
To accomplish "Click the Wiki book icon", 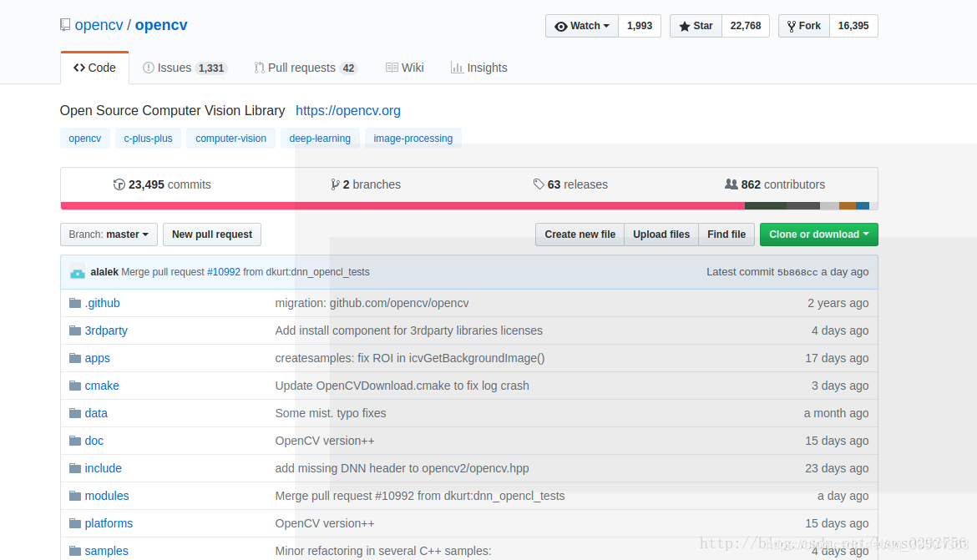I will click(x=392, y=68).
